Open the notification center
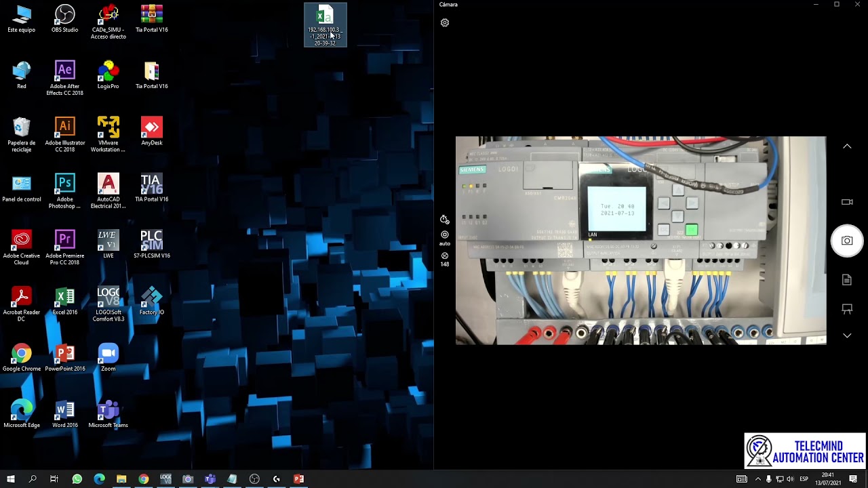 click(853, 479)
